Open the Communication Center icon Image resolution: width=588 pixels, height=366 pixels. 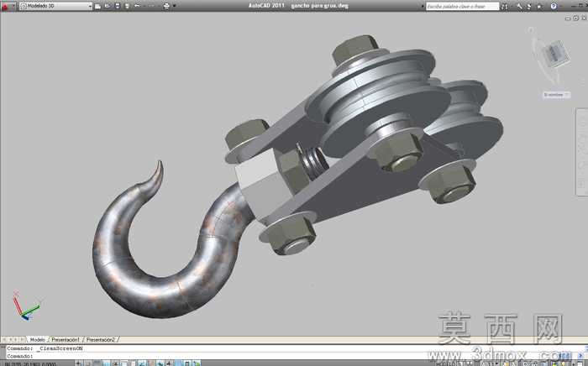[529, 7]
